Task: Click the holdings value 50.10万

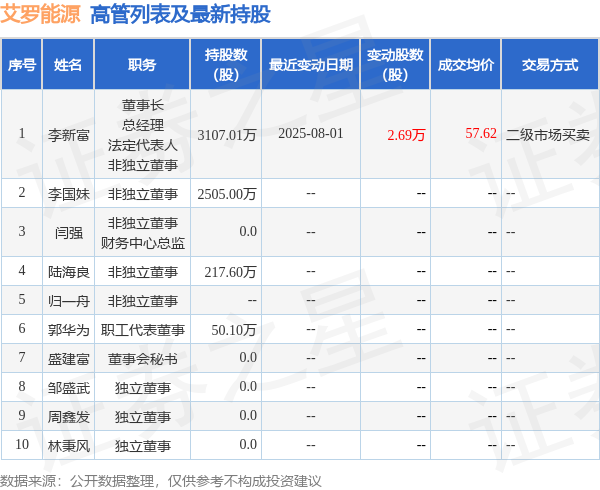Action: pyautogui.click(x=233, y=330)
